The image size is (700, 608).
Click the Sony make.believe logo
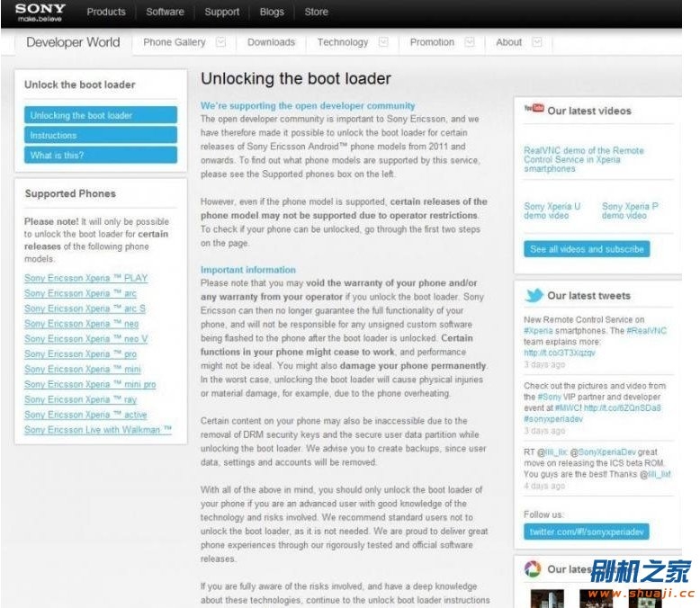click(x=40, y=12)
